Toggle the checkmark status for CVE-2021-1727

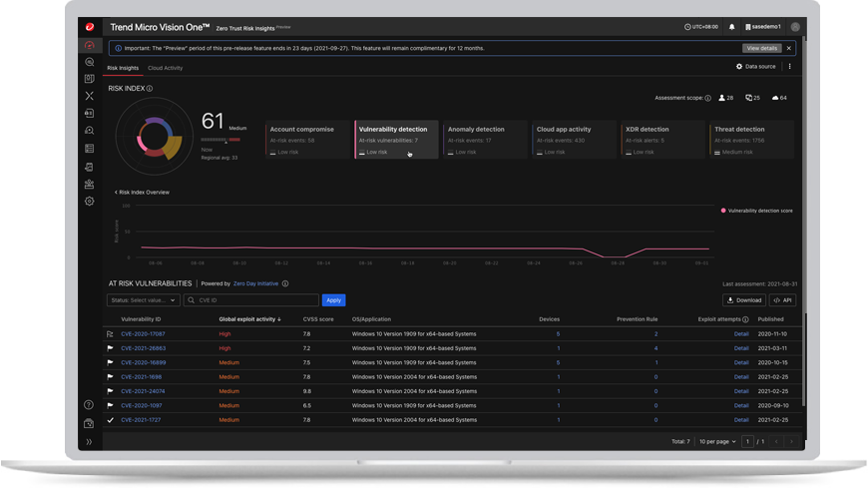(111, 420)
